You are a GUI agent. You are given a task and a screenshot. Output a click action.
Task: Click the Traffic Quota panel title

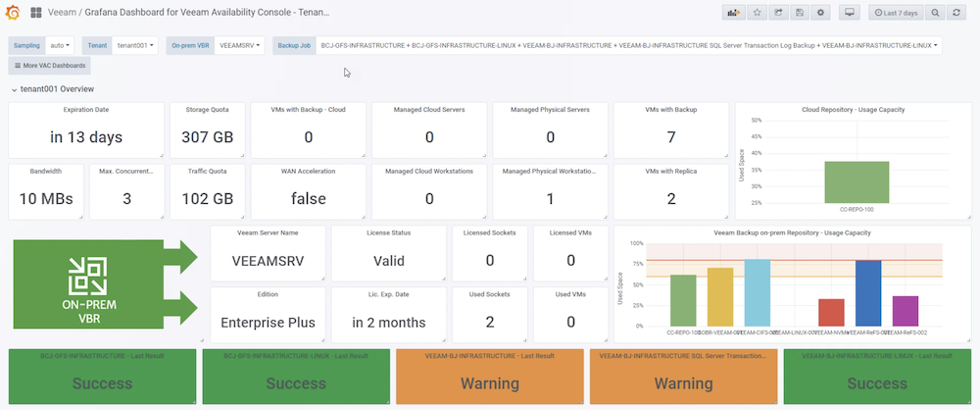coord(207,171)
